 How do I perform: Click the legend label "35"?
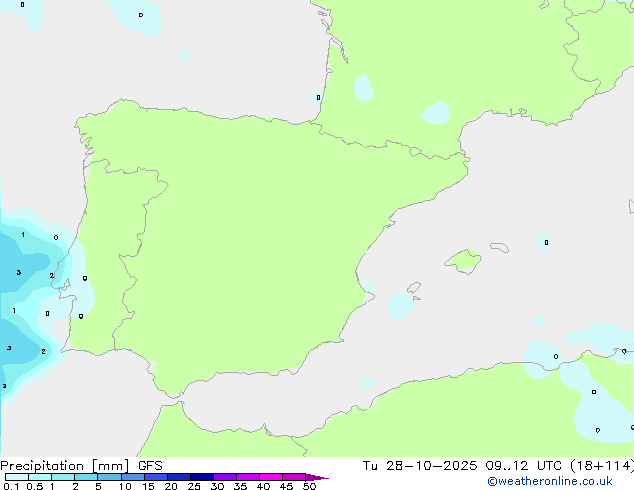[240, 486]
